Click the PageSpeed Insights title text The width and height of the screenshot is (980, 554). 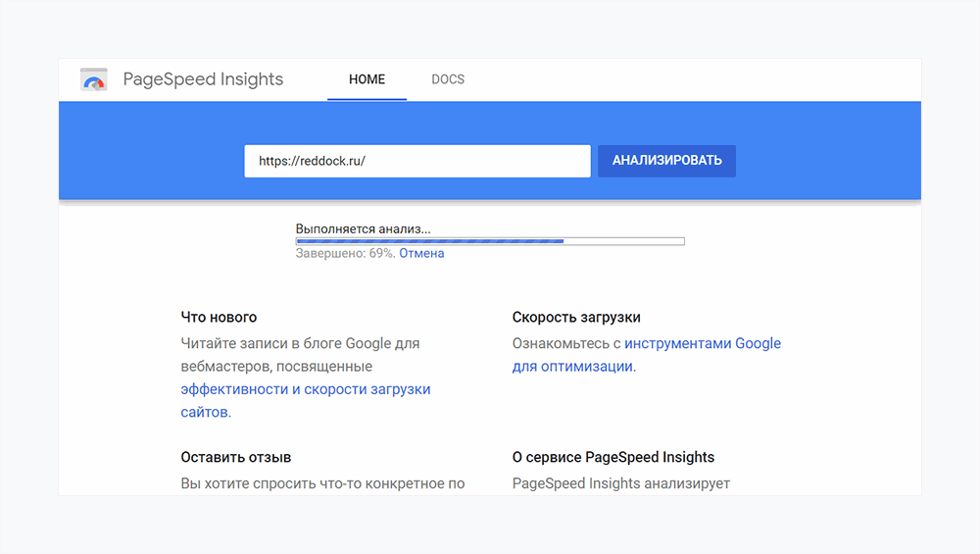coord(203,79)
